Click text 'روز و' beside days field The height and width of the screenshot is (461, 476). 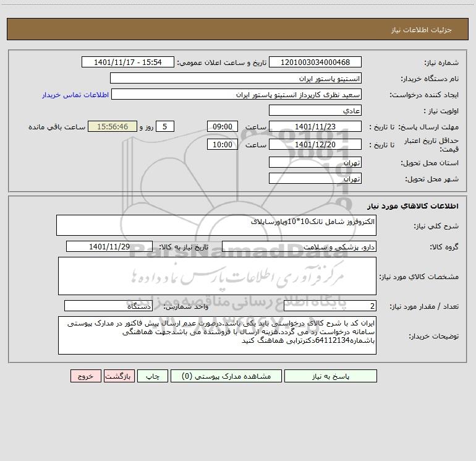(x=147, y=127)
